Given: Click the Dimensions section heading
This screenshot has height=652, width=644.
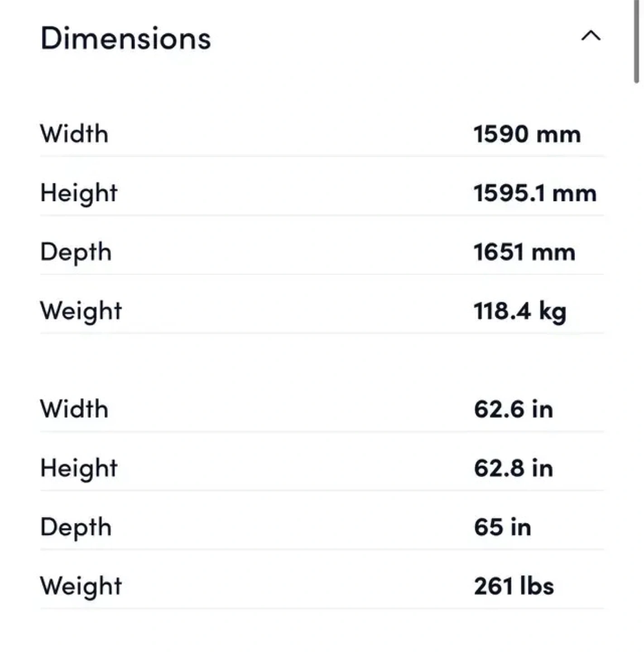Looking at the screenshot, I should click(x=125, y=38).
